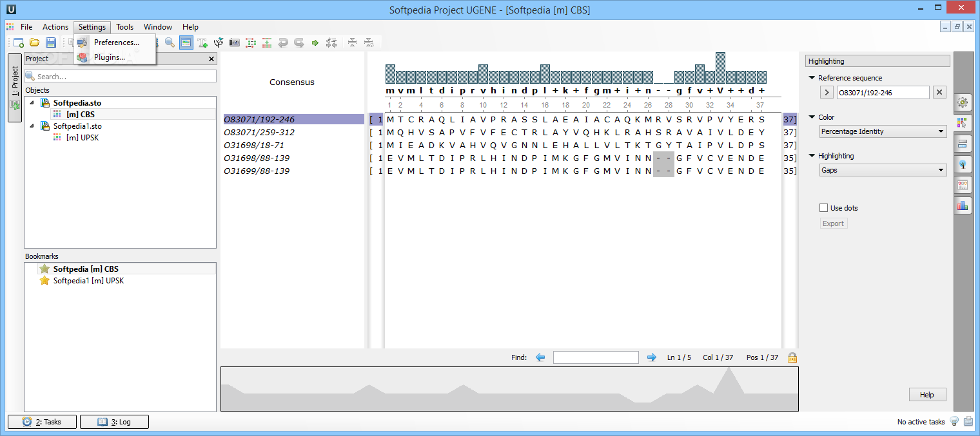Select sequence name O31698/18-71
Image resolution: width=980 pixels, height=436 pixels.
coord(253,145)
